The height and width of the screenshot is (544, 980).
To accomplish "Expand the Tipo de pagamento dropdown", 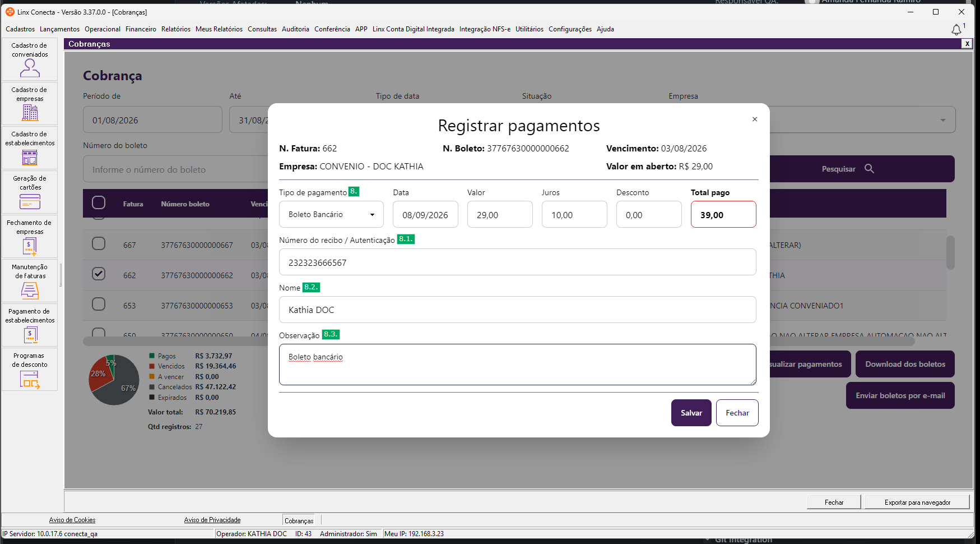I will click(x=331, y=214).
